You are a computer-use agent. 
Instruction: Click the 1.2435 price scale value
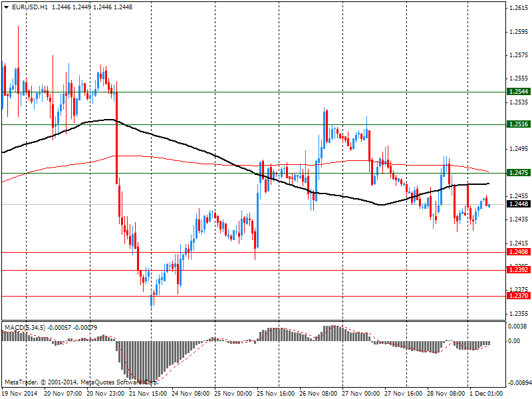[x=519, y=219]
